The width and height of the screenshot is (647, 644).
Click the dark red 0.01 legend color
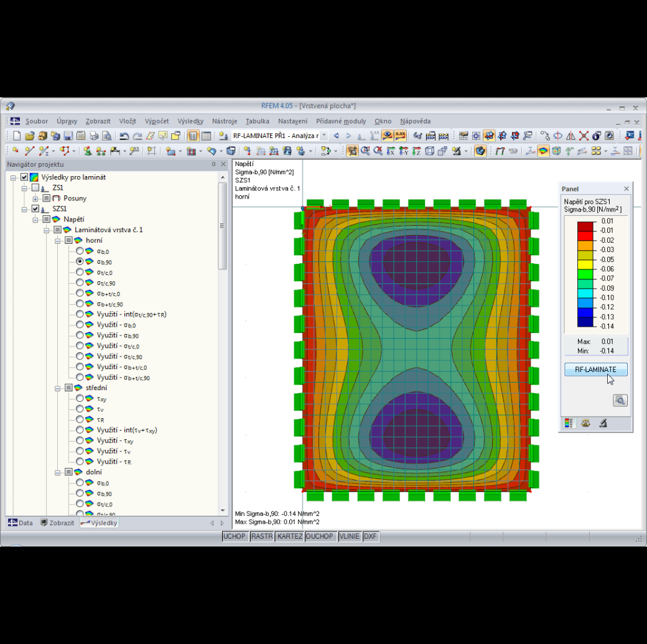pos(585,226)
